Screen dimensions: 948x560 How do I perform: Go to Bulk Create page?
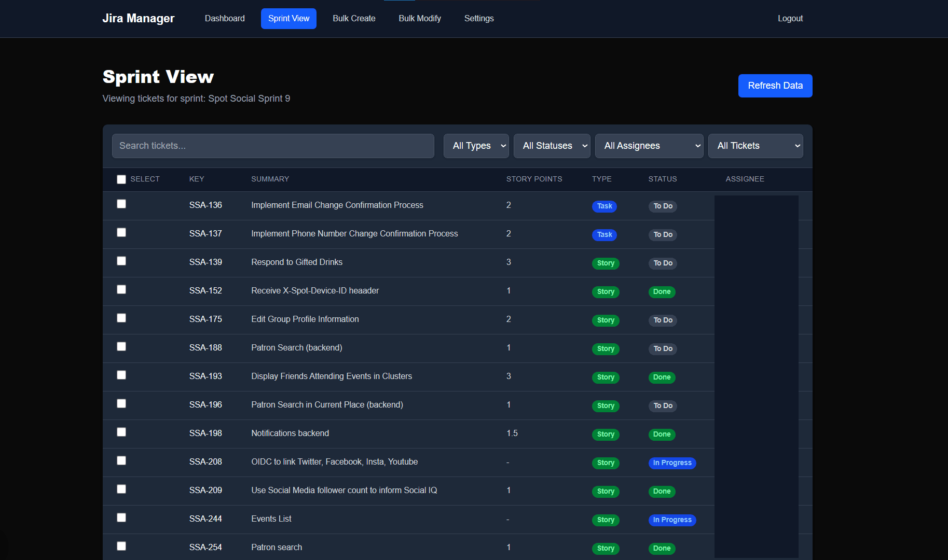coord(354,19)
